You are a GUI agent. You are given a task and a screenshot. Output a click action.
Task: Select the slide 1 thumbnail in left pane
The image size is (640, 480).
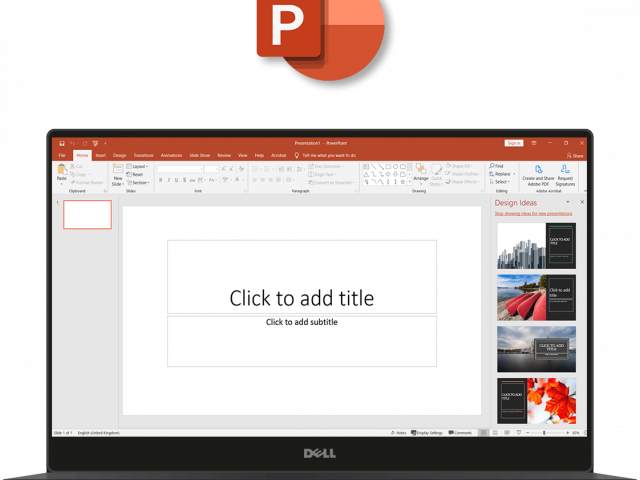click(x=87, y=214)
